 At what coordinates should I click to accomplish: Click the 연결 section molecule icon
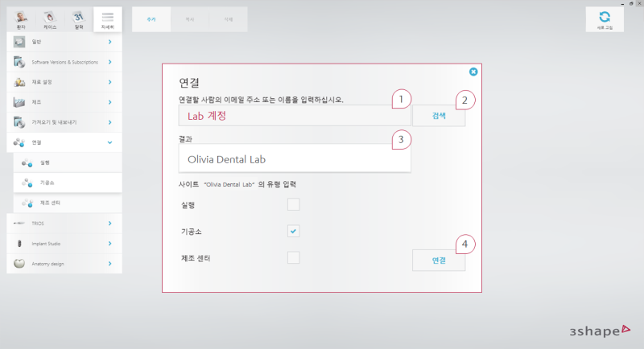pyautogui.click(x=19, y=142)
